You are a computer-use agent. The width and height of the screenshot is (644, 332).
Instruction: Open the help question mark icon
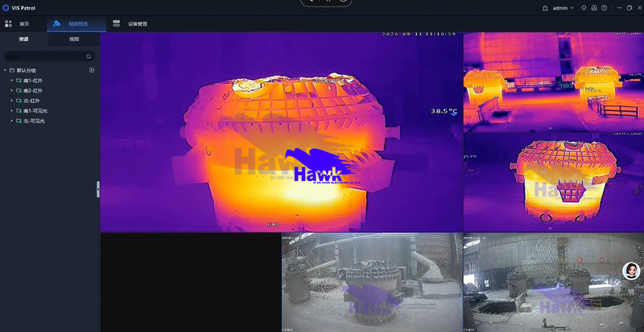tap(605, 8)
